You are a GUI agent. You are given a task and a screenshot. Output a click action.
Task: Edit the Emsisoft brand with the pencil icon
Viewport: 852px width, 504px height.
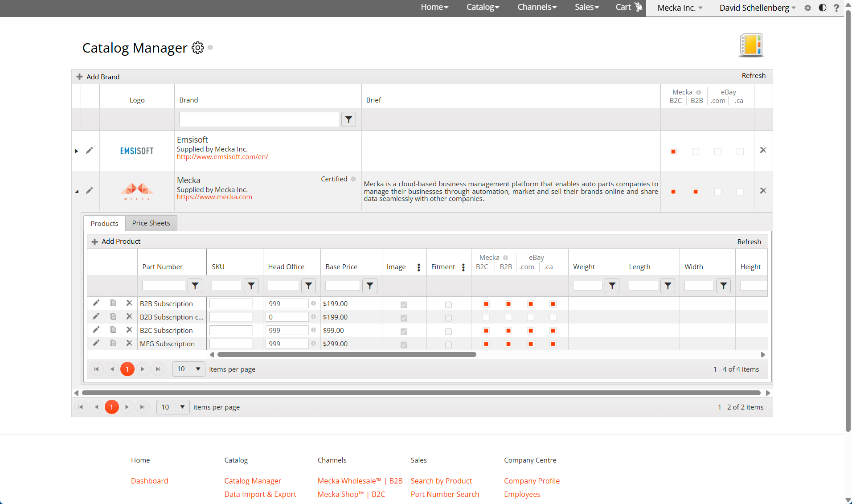tap(90, 150)
